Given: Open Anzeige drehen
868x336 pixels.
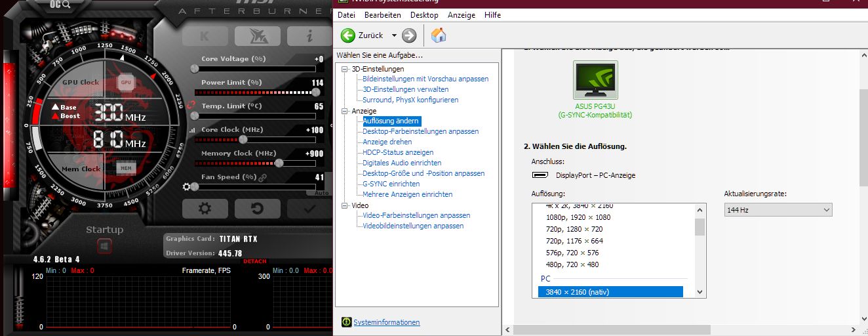Looking at the screenshot, I should click(387, 142).
